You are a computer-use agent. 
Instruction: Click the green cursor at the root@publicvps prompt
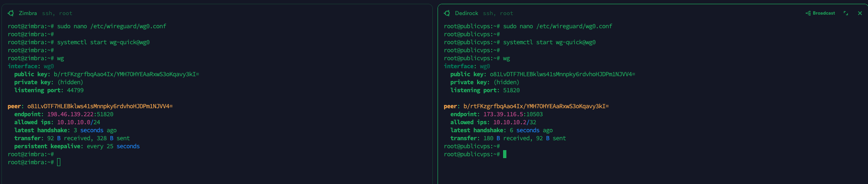504,154
